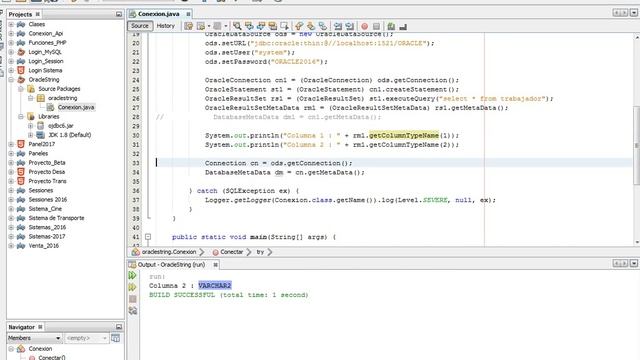Image resolution: width=640 pixels, height=360 pixels.
Task: Maximize editor window dropdown button
Action: pos(633,13)
